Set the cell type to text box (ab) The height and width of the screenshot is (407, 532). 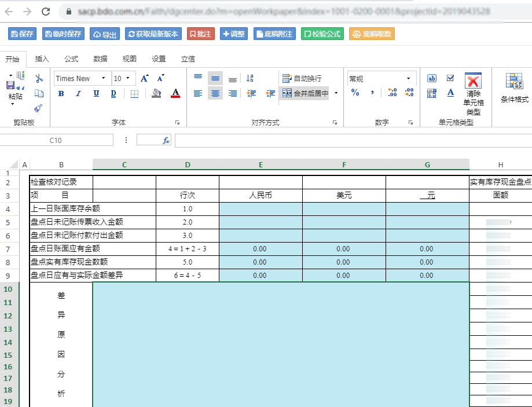pos(432,78)
